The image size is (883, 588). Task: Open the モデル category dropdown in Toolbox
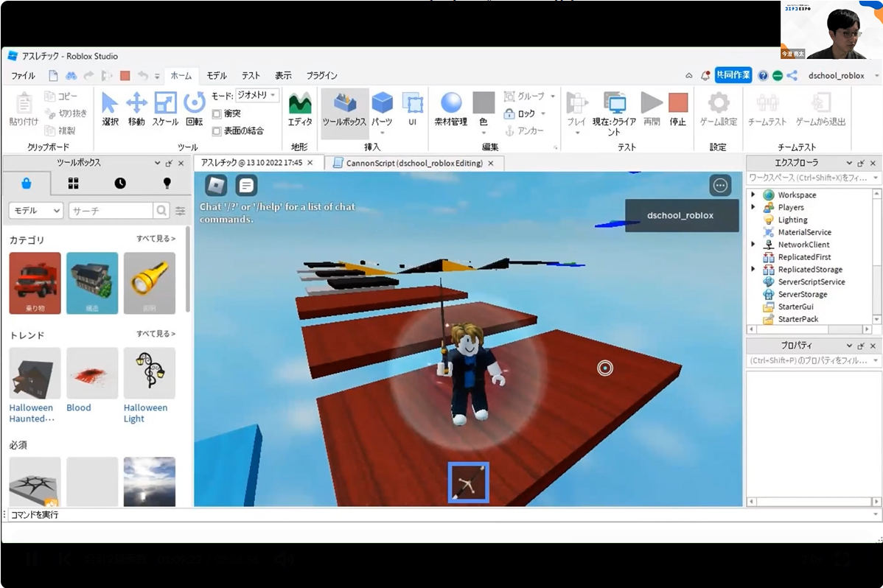35,211
